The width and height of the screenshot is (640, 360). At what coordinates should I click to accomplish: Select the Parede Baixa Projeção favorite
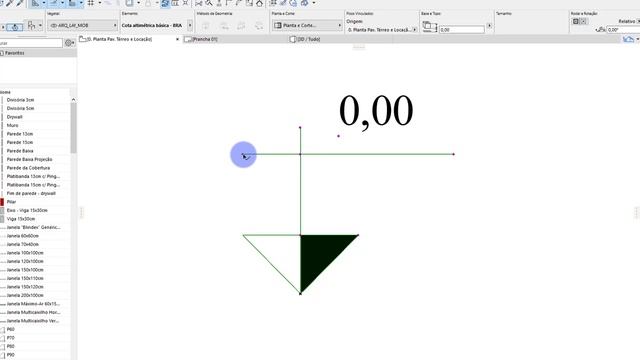29,160
